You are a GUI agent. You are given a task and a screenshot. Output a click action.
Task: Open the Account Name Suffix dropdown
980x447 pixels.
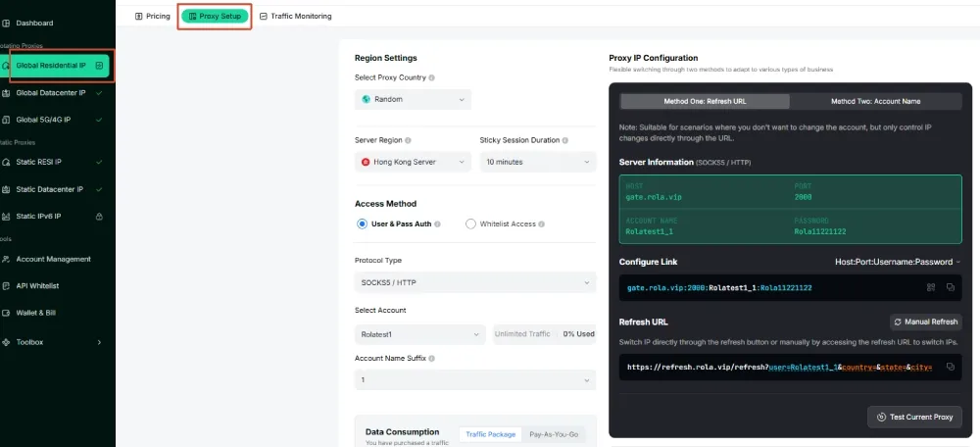pyautogui.click(x=475, y=380)
